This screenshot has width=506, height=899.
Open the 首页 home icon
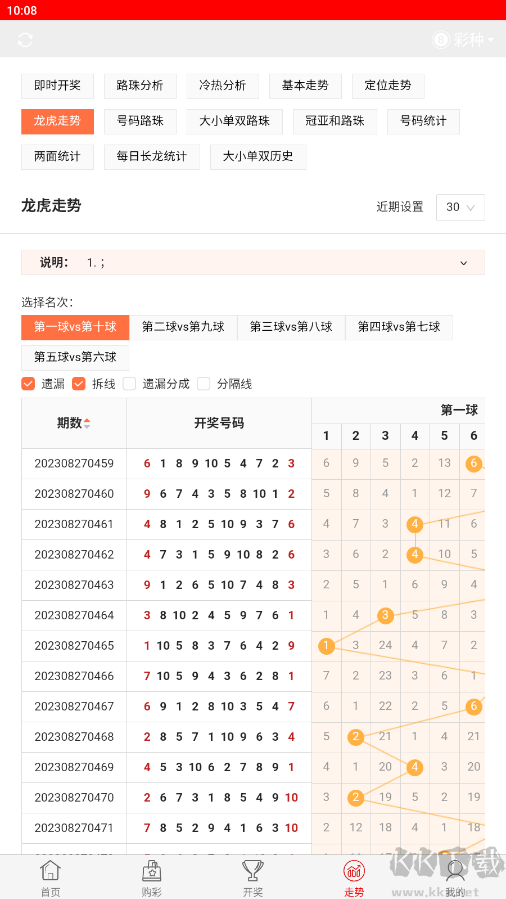[50, 870]
